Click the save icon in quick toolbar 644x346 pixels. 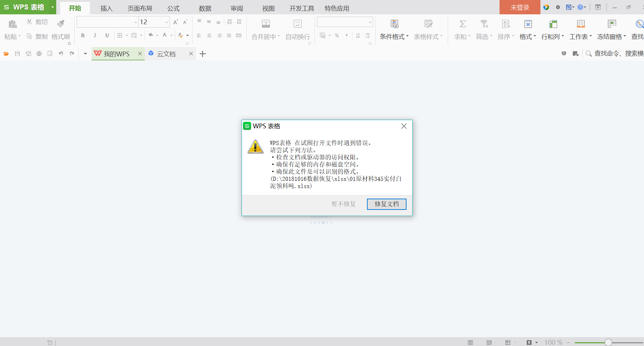(x=17, y=54)
